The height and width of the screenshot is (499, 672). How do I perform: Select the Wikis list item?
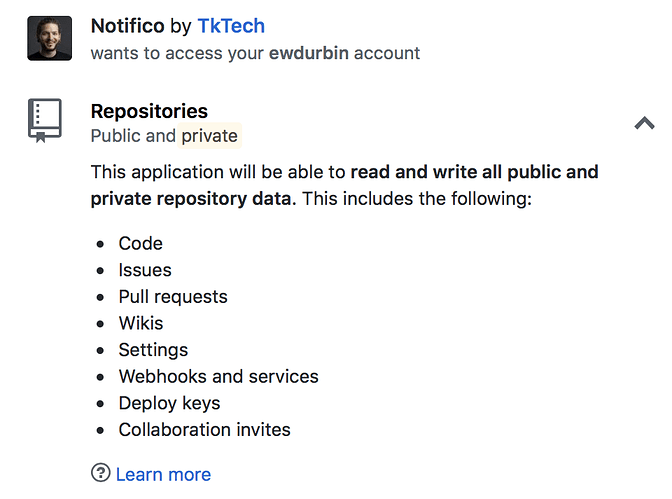click(x=141, y=323)
